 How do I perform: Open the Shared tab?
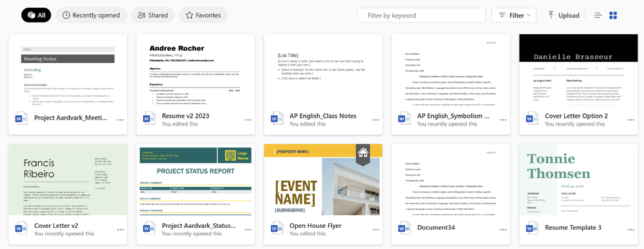click(x=153, y=15)
